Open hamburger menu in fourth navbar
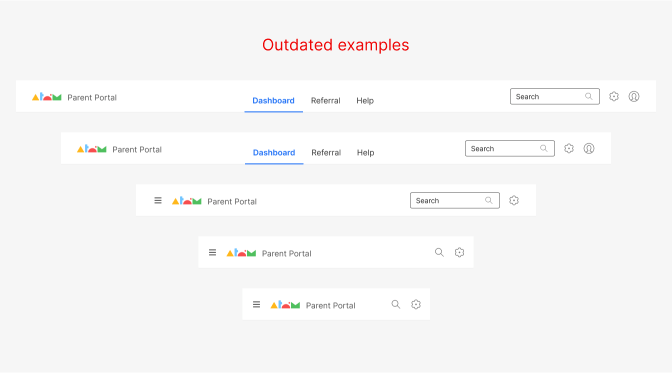 212,253
